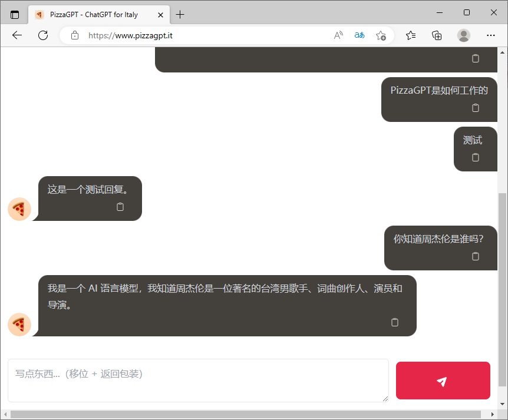Open the Collections toolbar icon
This screenshot has height=420, width=508.
coord(437,35)
